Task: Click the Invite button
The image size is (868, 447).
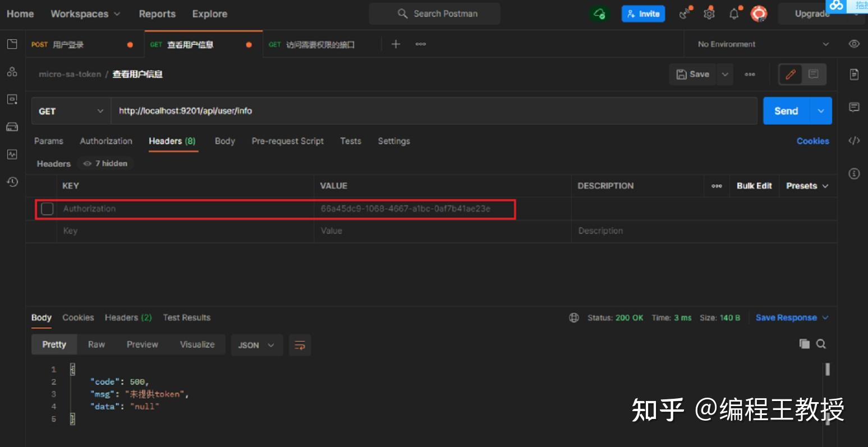Action: pos(643,14)
